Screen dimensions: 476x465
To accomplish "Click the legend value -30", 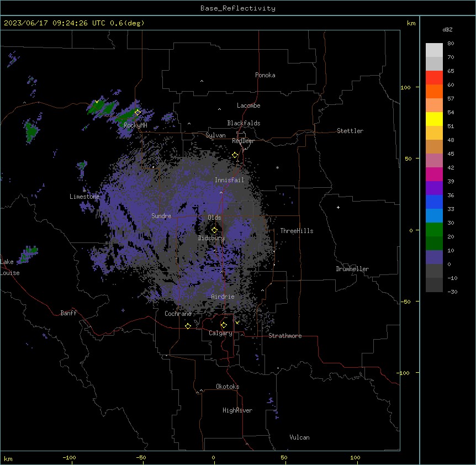I will pos(452,292).
